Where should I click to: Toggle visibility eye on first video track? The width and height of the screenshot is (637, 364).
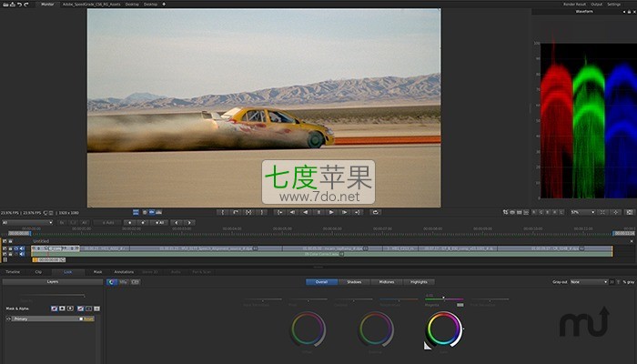(16, 248)
